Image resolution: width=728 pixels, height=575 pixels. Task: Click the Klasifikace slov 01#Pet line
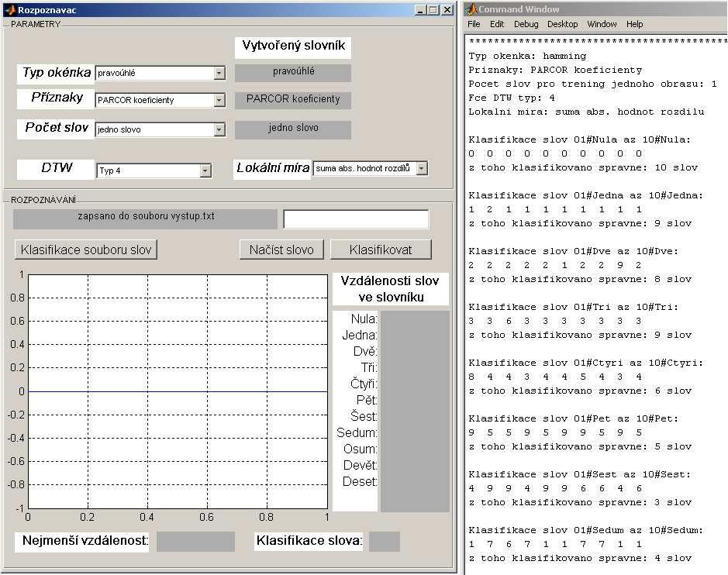point(574,418)
